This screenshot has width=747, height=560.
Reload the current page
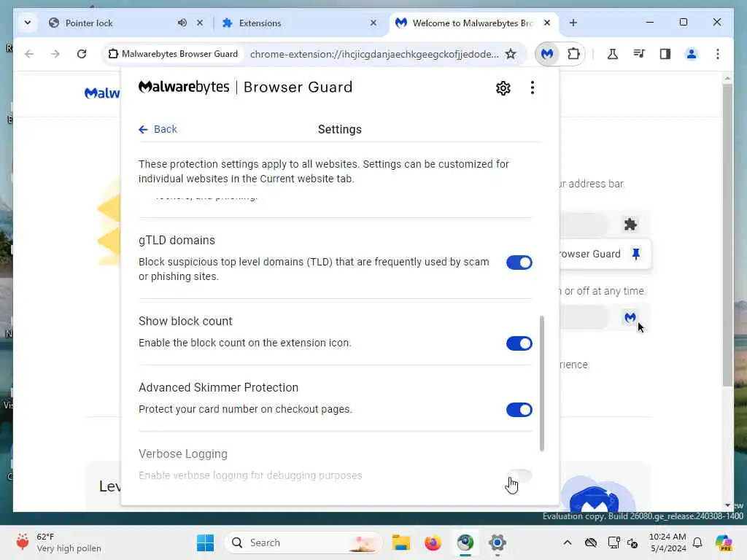[82, 54]
